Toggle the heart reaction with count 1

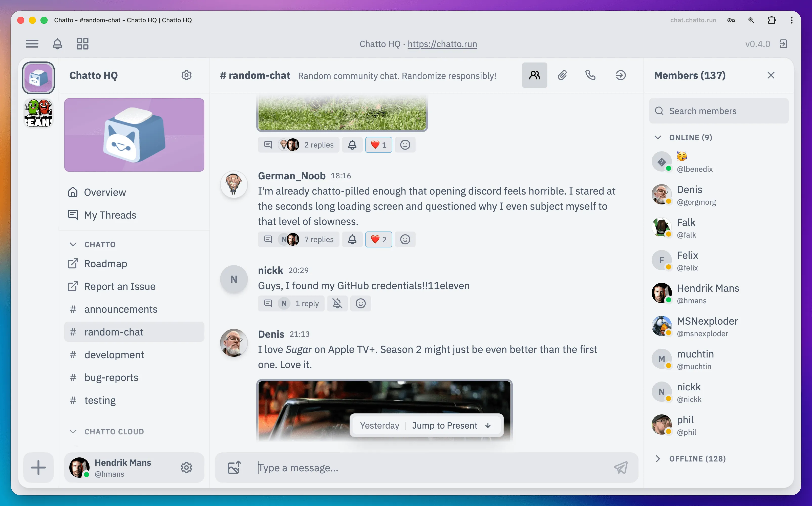(x=378, y=145)
